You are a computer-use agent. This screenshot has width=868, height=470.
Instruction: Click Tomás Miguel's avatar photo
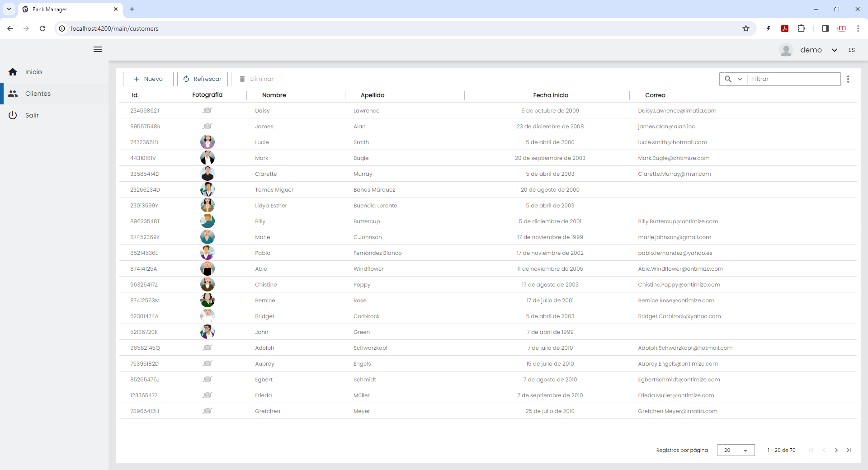[208, 189]
